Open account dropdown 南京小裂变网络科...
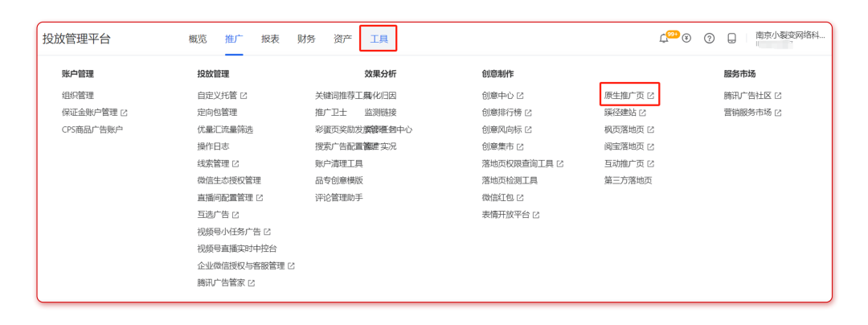 789,35
